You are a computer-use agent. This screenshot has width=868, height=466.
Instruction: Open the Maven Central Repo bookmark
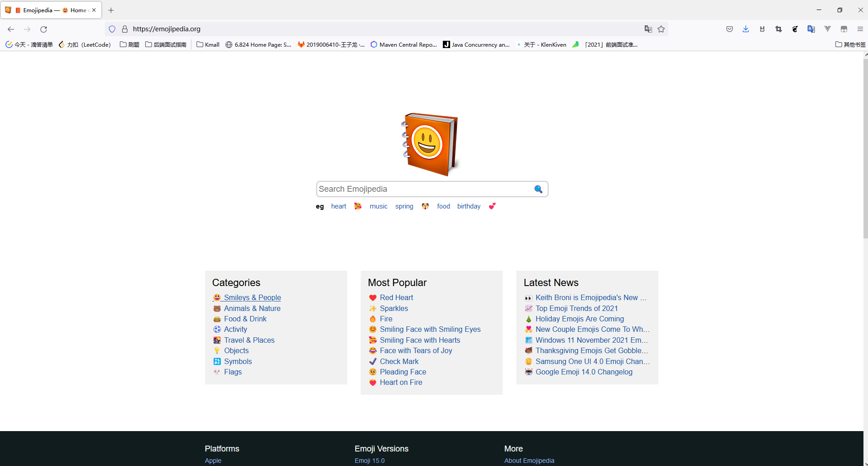404,44
